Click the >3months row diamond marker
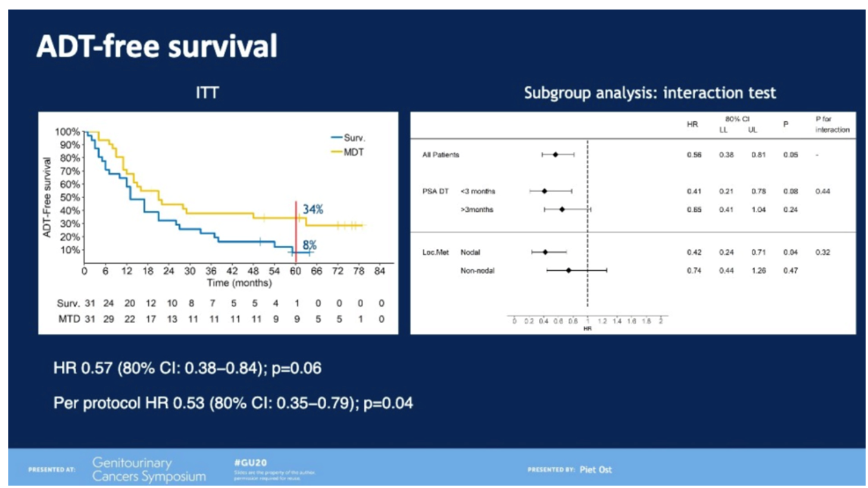 562,209
